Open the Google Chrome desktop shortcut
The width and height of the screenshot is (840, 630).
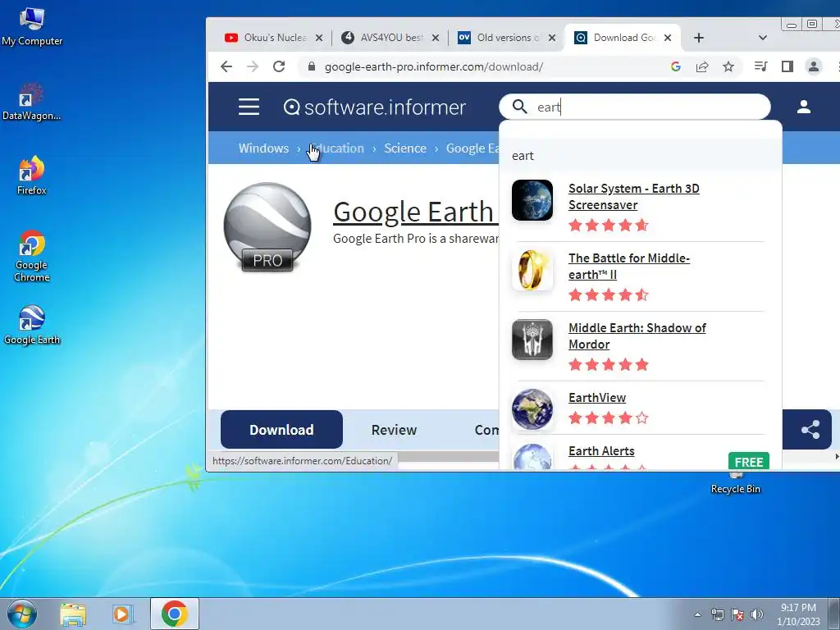tap(32, 256)
